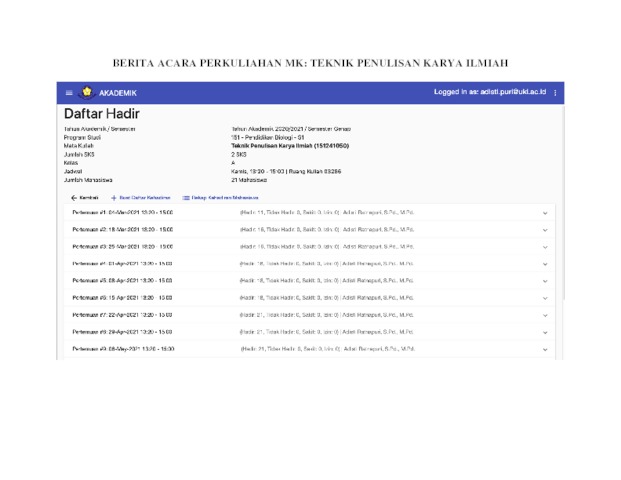
Task: Open the three-dot account menu
Action: (x=555, y=93)
